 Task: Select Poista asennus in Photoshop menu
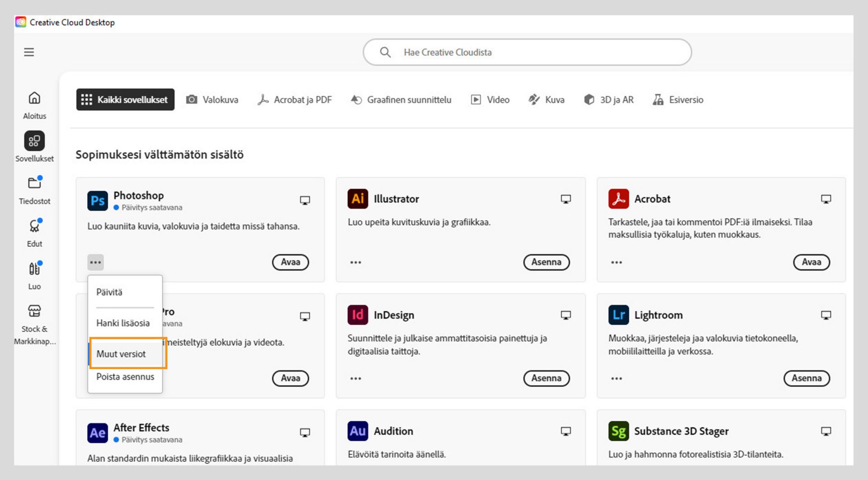click(x=125, y=377)
